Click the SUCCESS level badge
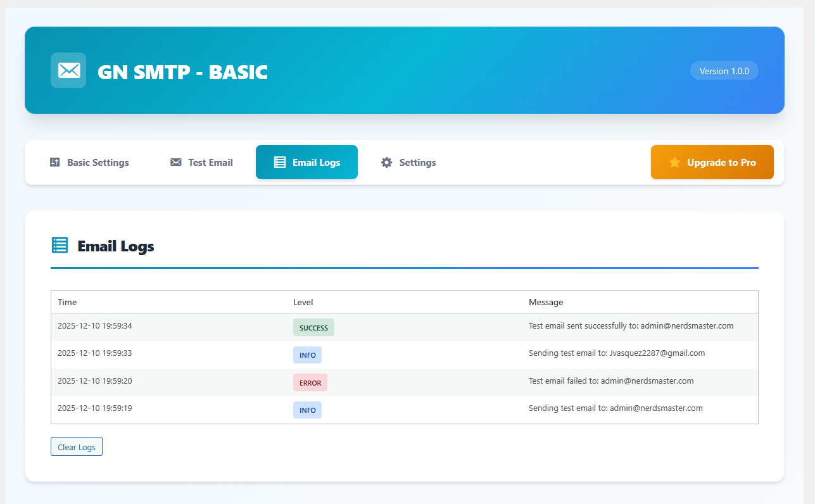 (313, 327)
